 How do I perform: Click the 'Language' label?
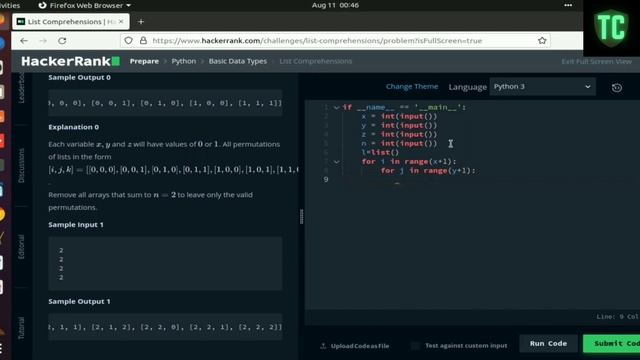click(468, 87)
